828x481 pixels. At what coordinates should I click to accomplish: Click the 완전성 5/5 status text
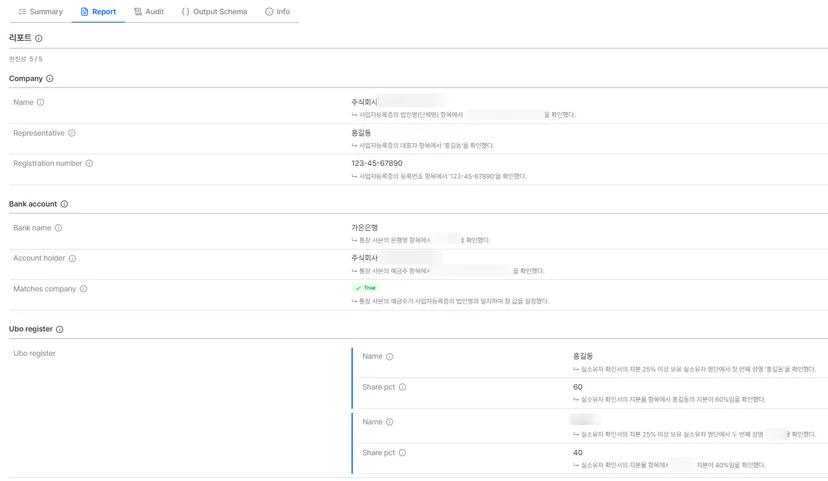pos(26,59)
